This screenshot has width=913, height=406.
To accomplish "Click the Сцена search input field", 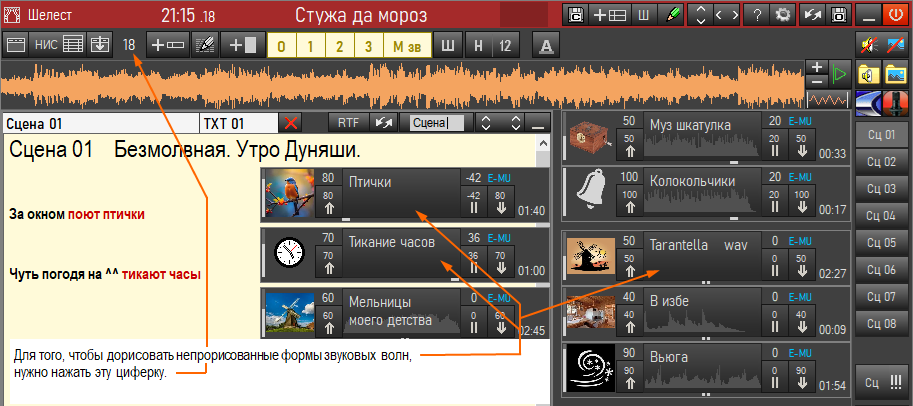I will pyautogui.click(x=437, y=123).
